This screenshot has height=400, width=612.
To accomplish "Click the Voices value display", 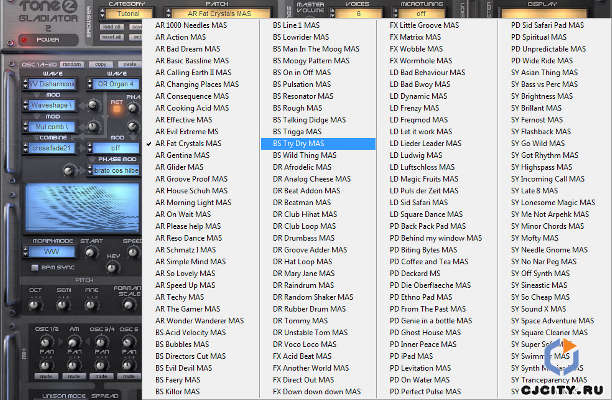I will 358,14.
